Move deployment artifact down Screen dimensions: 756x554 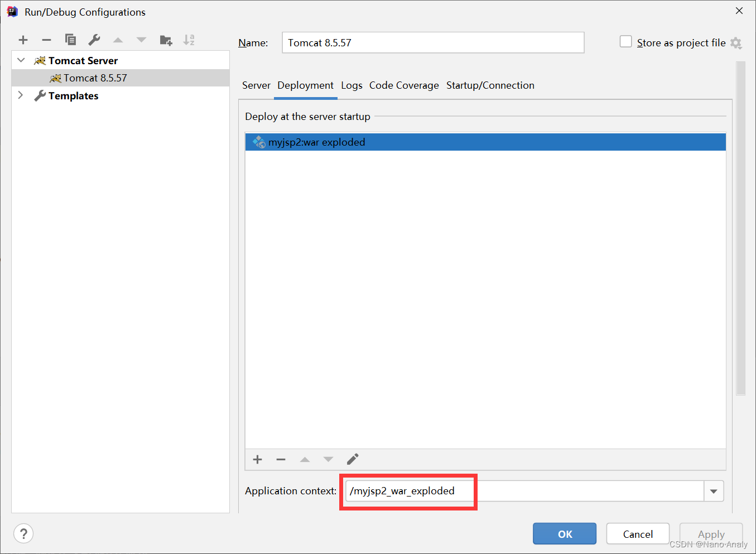328,459
